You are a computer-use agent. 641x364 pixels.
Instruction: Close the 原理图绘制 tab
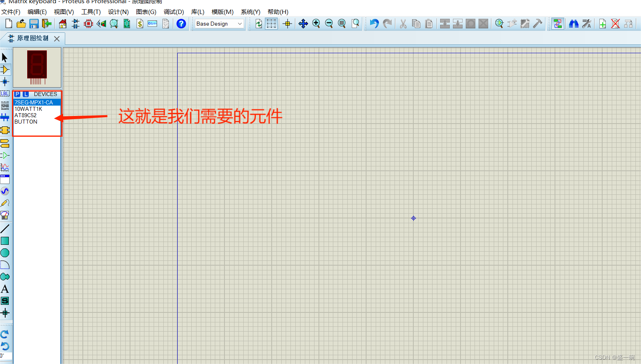click(57, 39)
